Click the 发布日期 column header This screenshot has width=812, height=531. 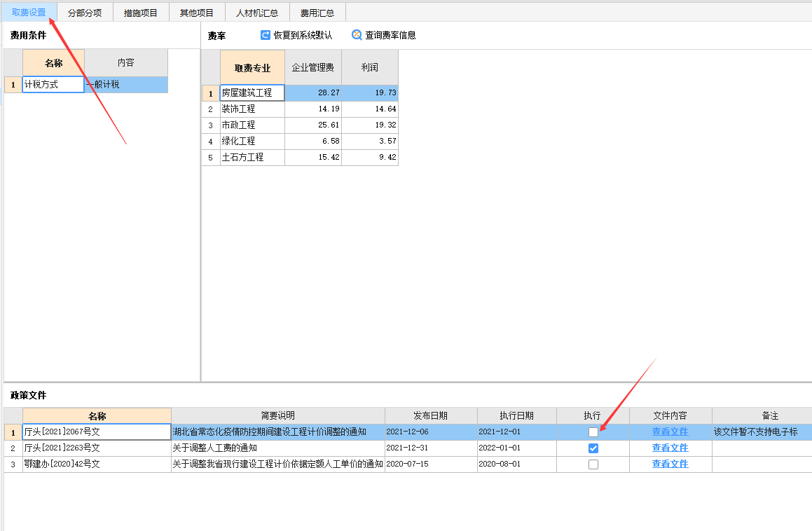431,415
